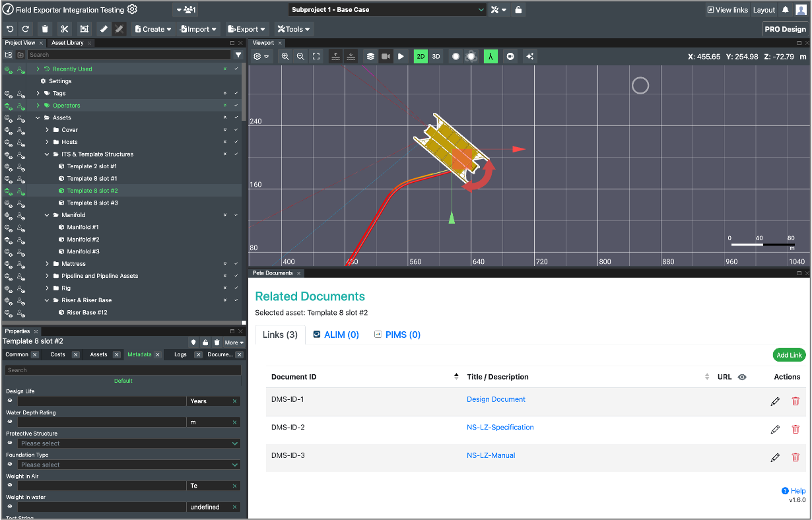Screen dimensions: 812x520
Task: Open the Design Document link
Action: point(496,399)
